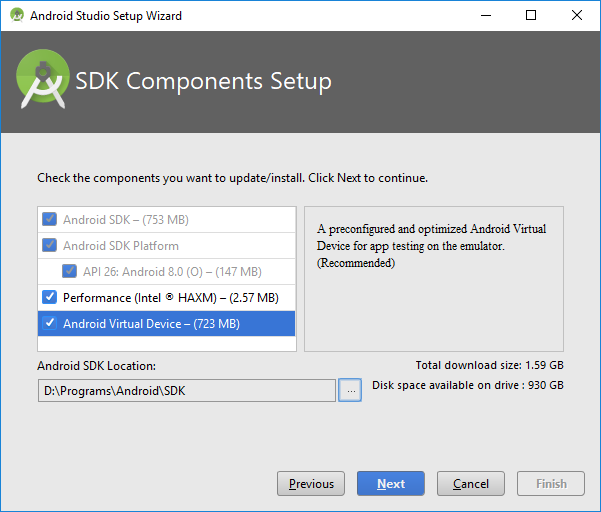Select the API 26: Android 8.0 (O) label

[x=172, y=272]
